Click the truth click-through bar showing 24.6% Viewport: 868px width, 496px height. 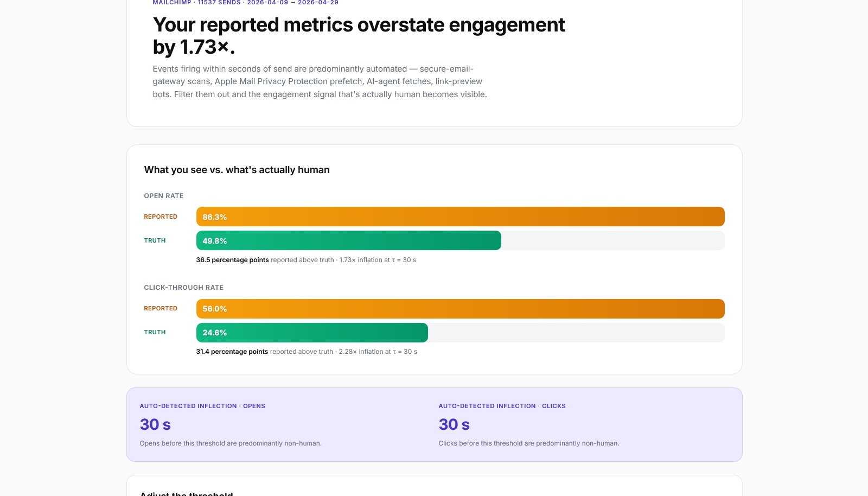point(312,332)
